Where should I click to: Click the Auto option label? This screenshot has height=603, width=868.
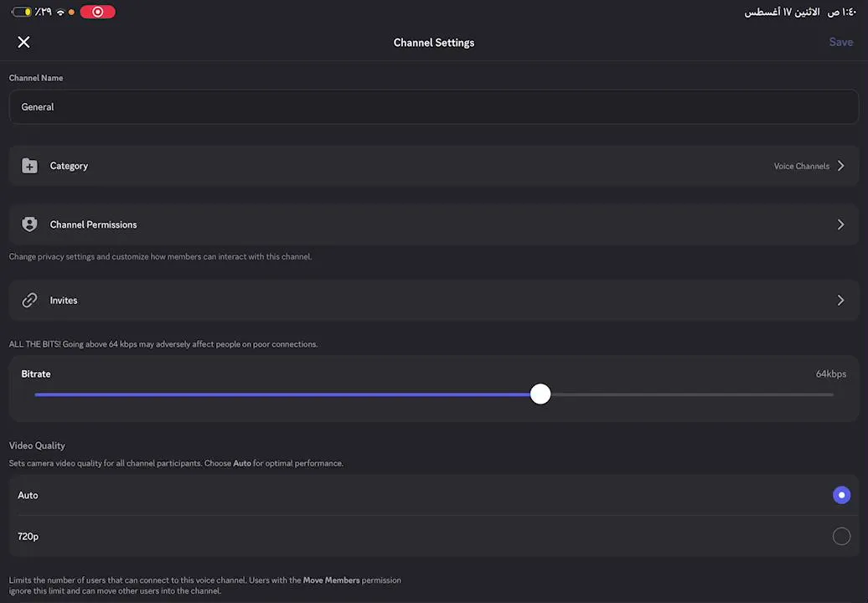[x=28, y=495]
